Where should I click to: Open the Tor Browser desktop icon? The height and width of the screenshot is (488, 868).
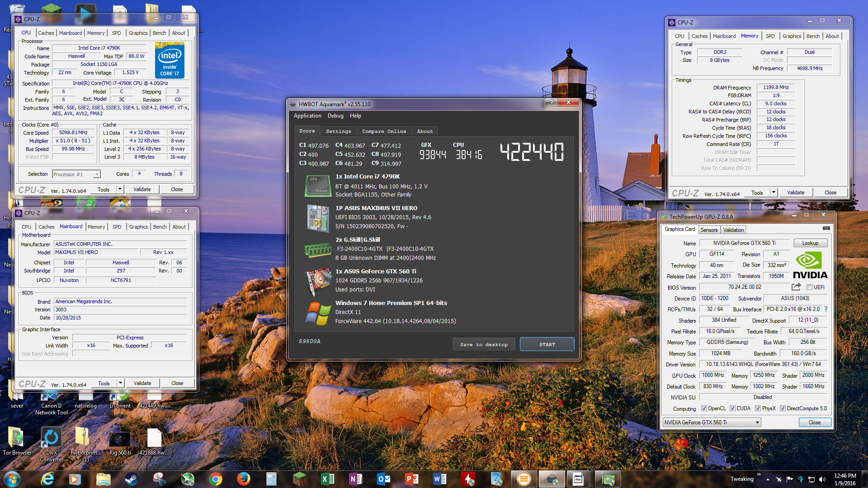[17, 441]
